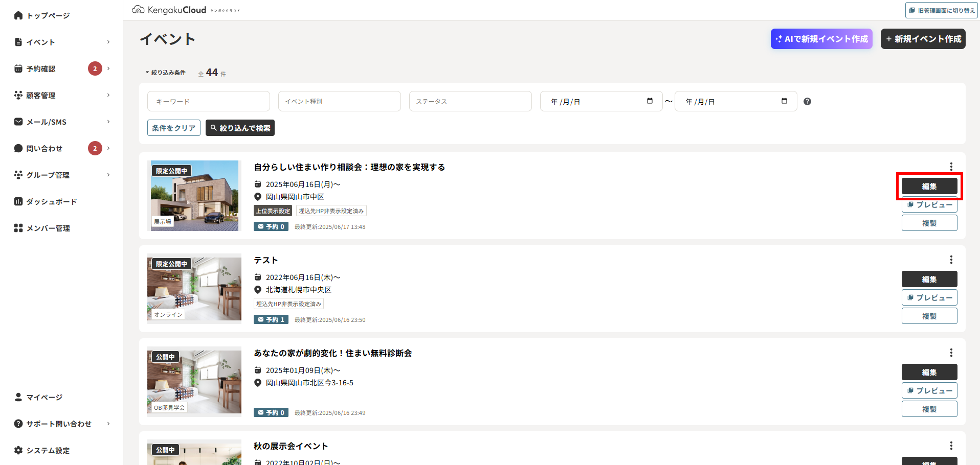Click the キーワード search input field
The image size is (980, 465).
coord(208,101)
